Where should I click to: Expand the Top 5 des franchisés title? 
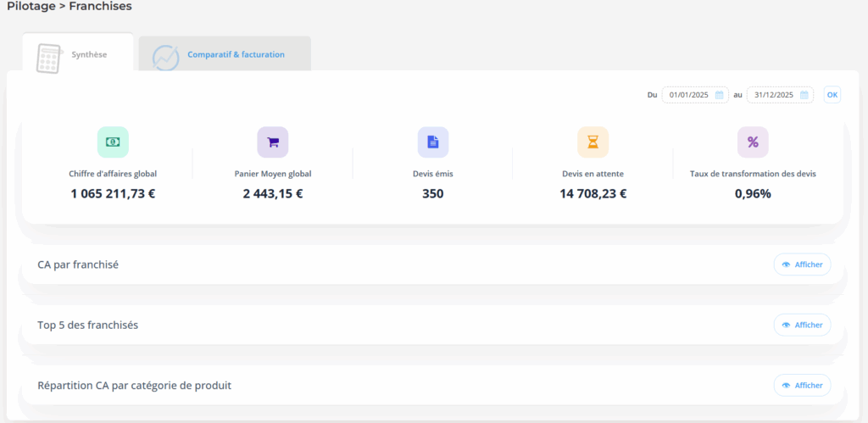coord(88,325)
